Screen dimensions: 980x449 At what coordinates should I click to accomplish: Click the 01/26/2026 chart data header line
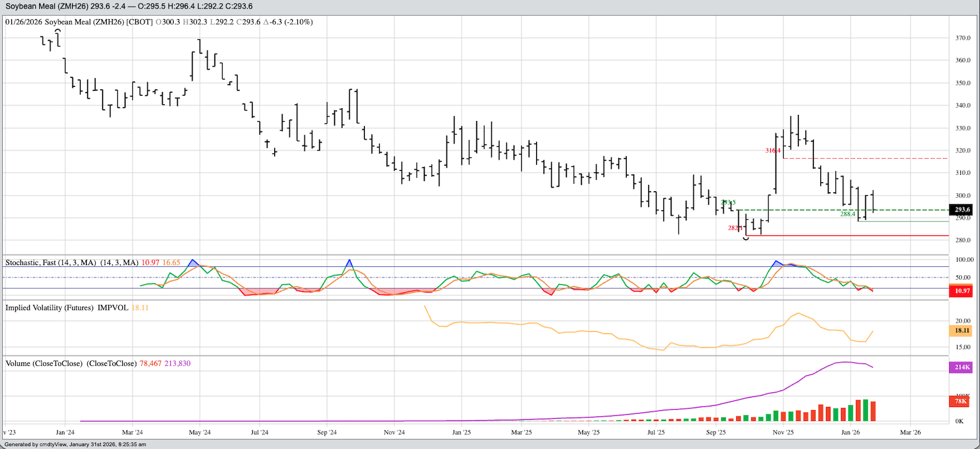click(x=159, y=22)
